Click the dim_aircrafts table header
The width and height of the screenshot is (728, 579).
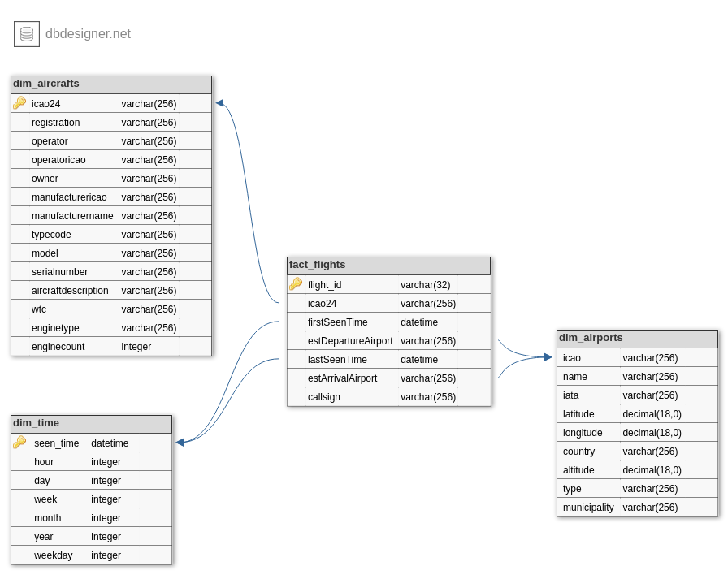pyautogui.click(x=111, y=84)
